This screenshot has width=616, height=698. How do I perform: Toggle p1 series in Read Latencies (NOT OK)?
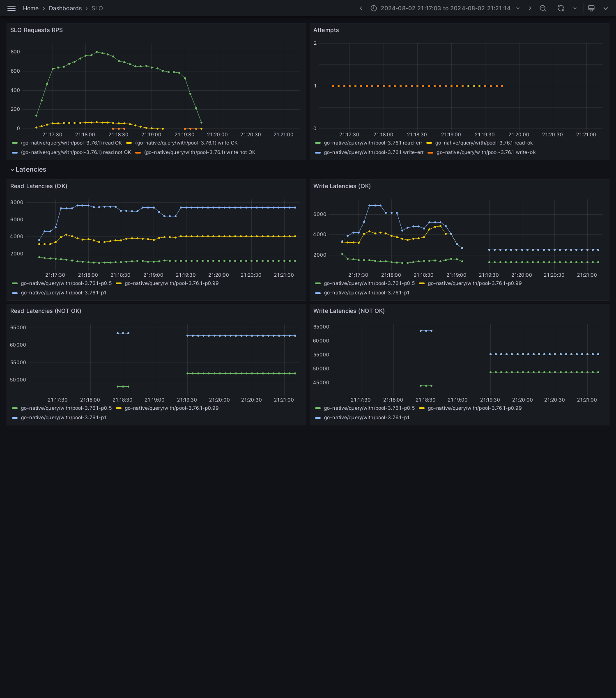coord(64,418)
